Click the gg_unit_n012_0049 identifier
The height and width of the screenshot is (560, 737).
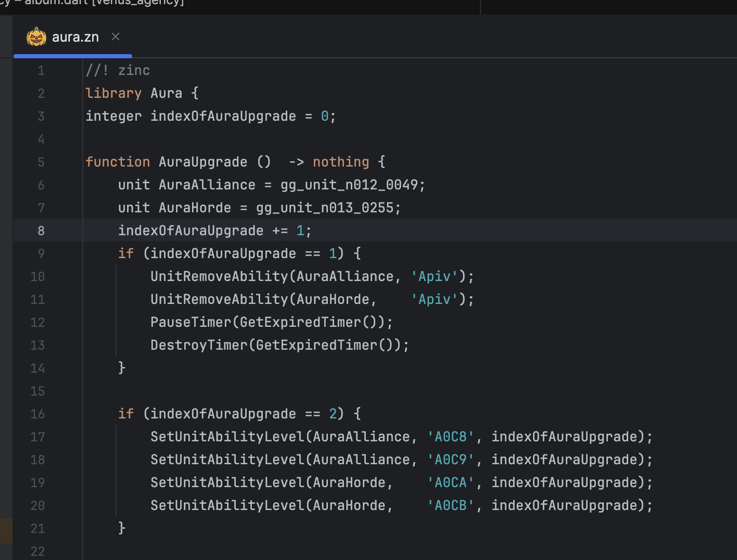point(349,185)
